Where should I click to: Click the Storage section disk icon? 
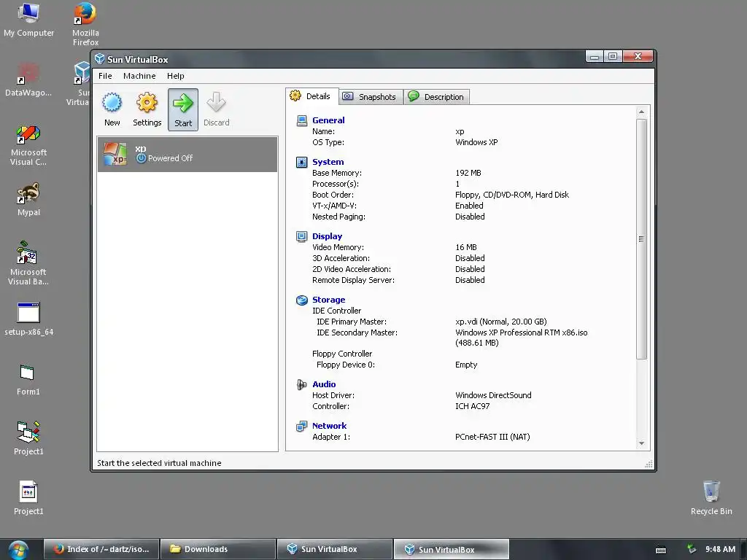pos(301,300)
